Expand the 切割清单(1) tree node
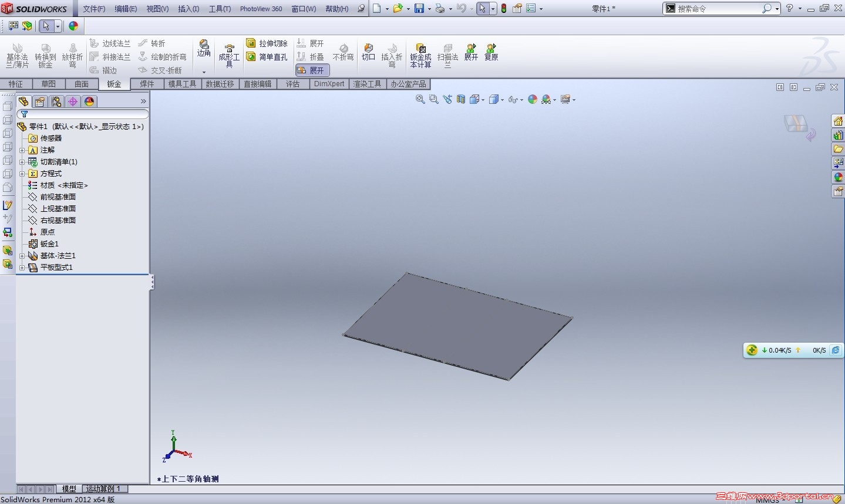The image size is (845, 504). (22, 162)
